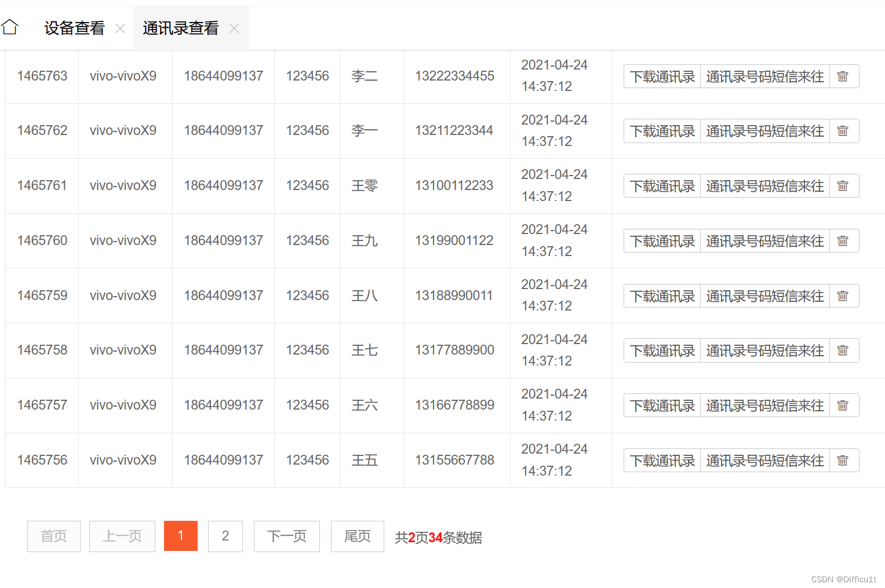The height and width of the screenshot is (588, 885).
Task: Delete the contact record for 王八
Action: click(x=843, y=296)
